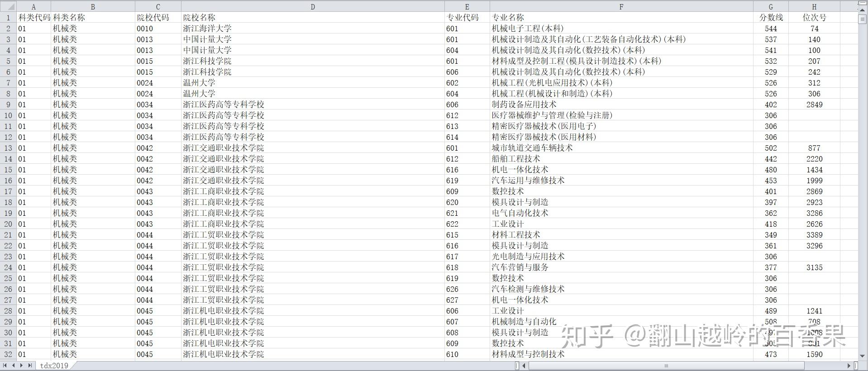The height and width of the screenshot is (371, 868).
Task: Select the 机械制造与自动化 cell
Action: [x=621, y=321]
